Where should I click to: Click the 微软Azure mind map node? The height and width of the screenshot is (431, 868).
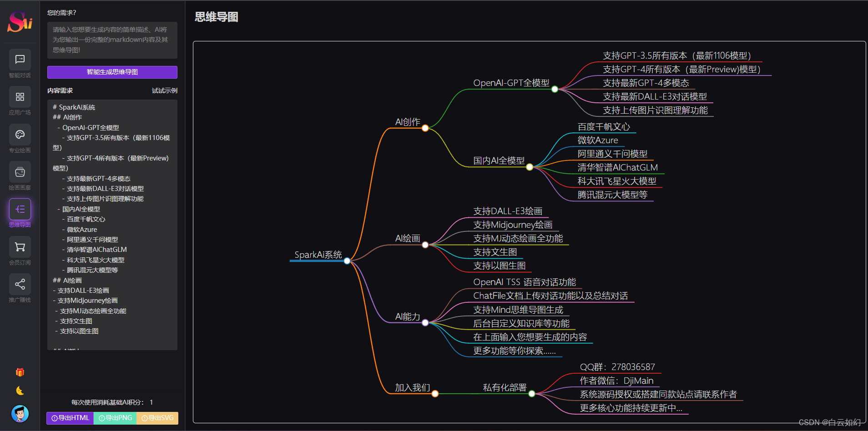click(x=598, y=140)
